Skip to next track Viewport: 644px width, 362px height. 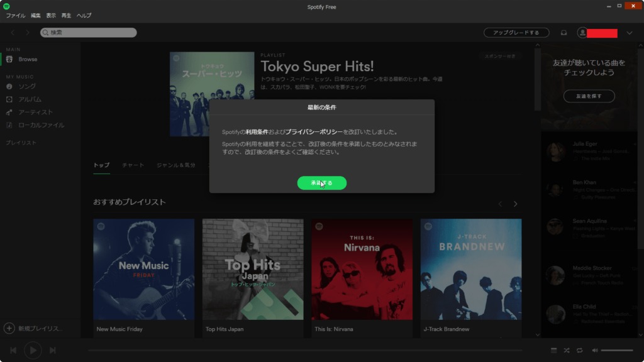tap(53, 350)
